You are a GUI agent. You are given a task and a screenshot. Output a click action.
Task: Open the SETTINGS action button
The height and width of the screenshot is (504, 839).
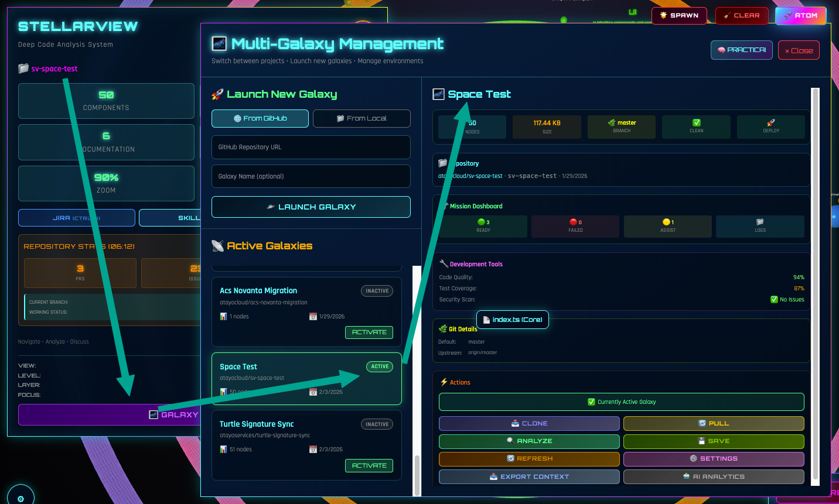[713, 459]
